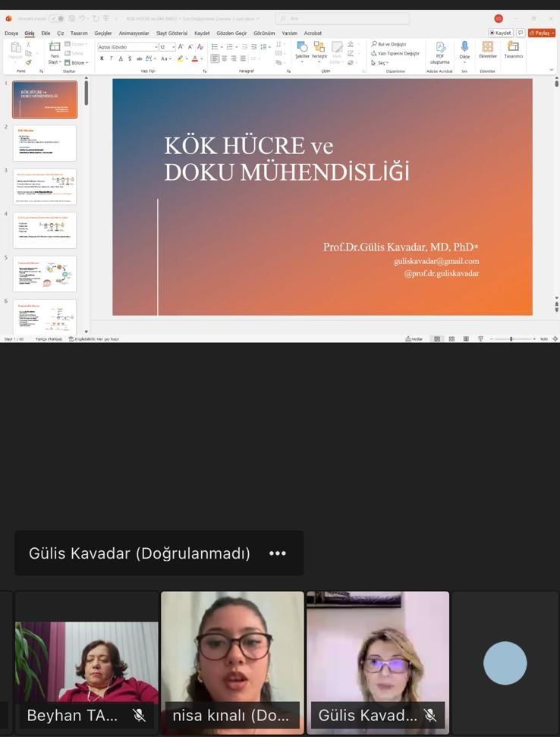Select slide 2 thumbnail in slide panel
Screen dimensions: 560x737
pyautogui.click(x=45, y=143)
